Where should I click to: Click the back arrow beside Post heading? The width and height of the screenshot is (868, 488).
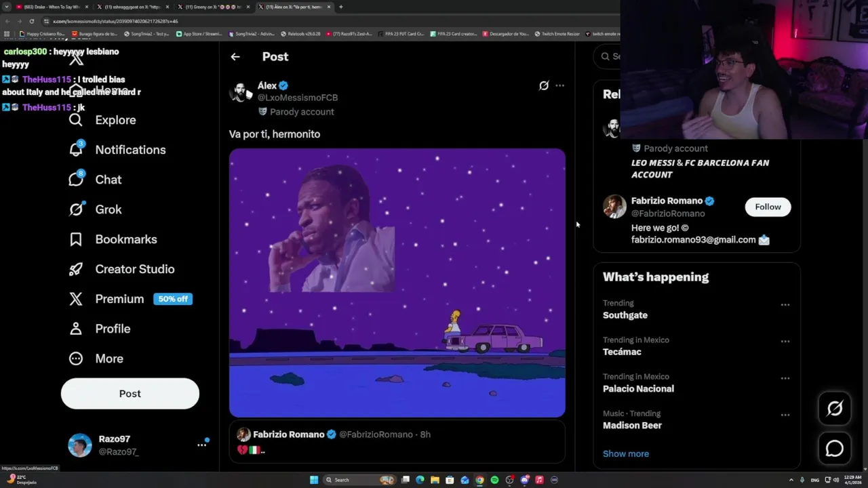(235, 57)
